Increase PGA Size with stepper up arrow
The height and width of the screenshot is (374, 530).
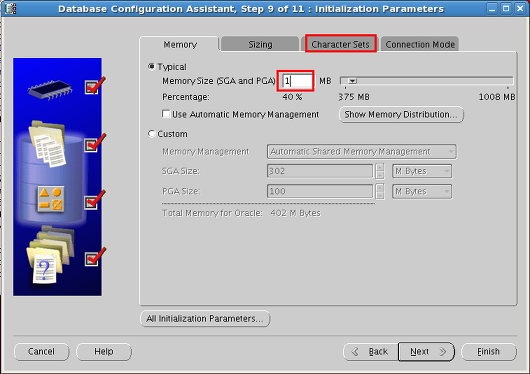380,188
